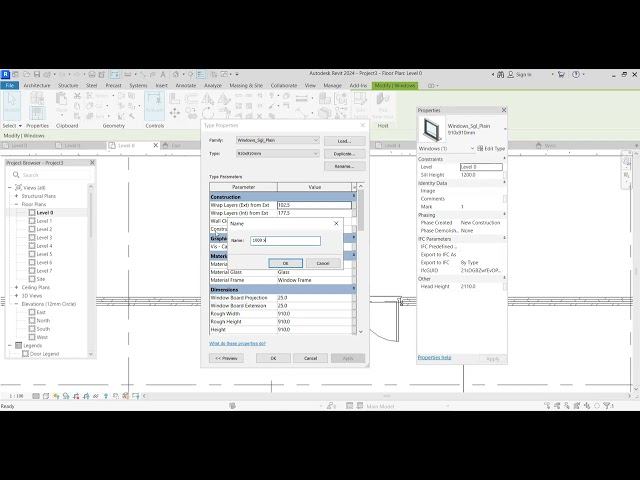Switch to the Manage ribbon tab
640x480 pixels.
(332, 85)
